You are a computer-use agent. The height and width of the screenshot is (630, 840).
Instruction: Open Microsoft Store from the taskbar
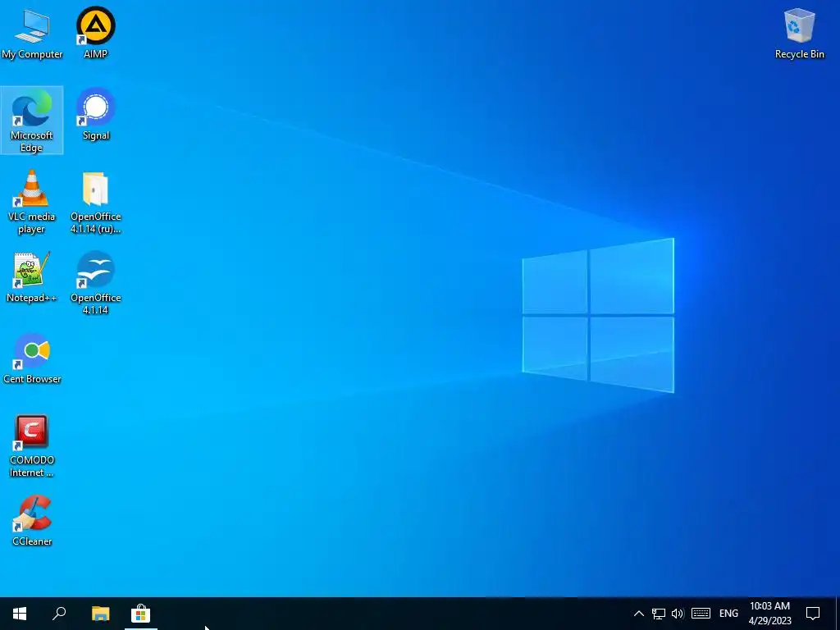point(140,614)
